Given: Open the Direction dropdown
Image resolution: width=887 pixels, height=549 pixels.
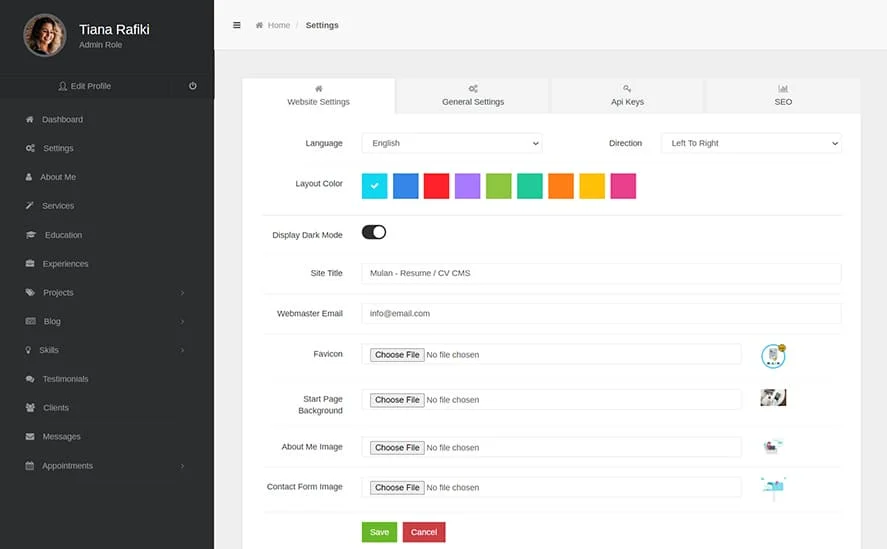Looking at the screenshot, I should (x=751, y=144).
